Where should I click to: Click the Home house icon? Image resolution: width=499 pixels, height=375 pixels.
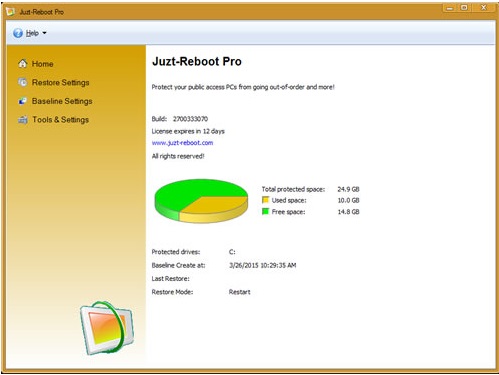[23, 63]
